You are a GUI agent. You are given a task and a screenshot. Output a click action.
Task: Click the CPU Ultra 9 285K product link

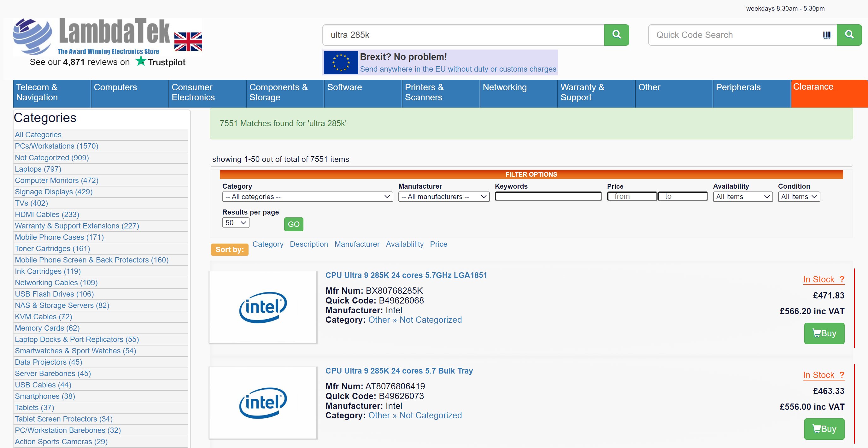click(406, 275)
